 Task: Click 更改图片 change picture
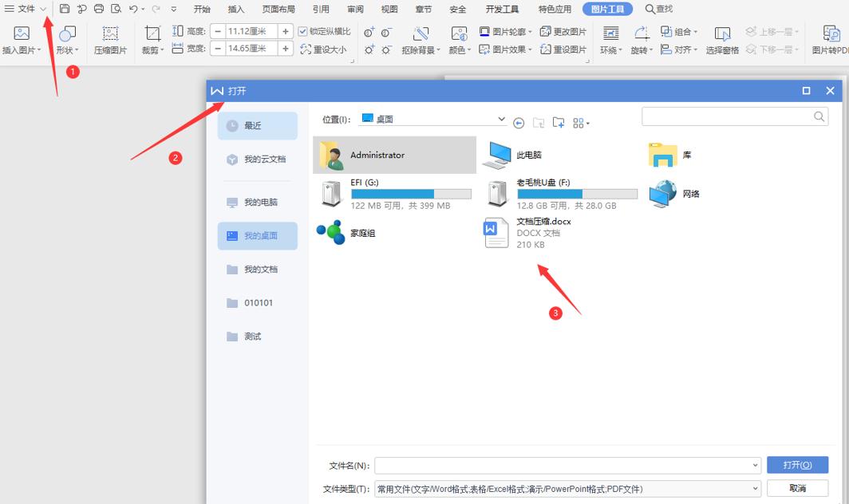pos(563,31)
